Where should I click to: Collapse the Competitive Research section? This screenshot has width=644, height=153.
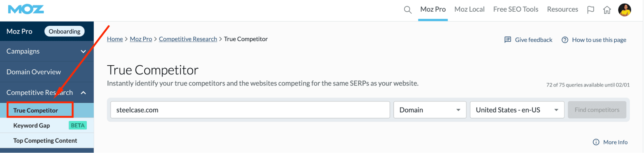point(83,93)
